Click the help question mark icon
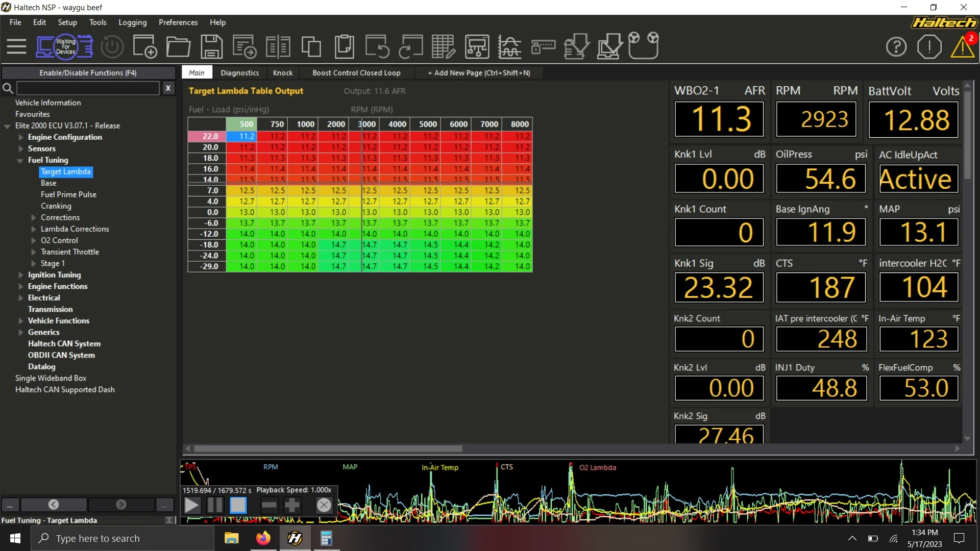Image resolution: width=980 pixels, height=551 pixels. click(x=896, y=47)
